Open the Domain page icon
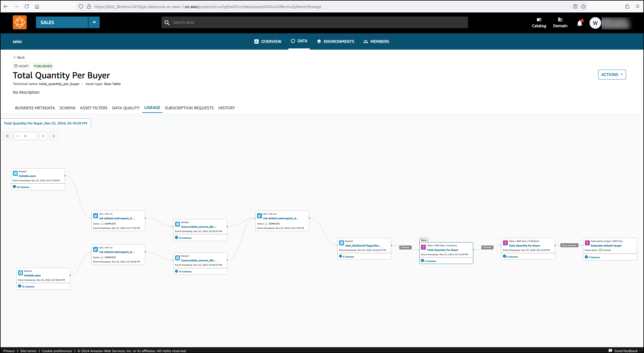 pos(560,23)
